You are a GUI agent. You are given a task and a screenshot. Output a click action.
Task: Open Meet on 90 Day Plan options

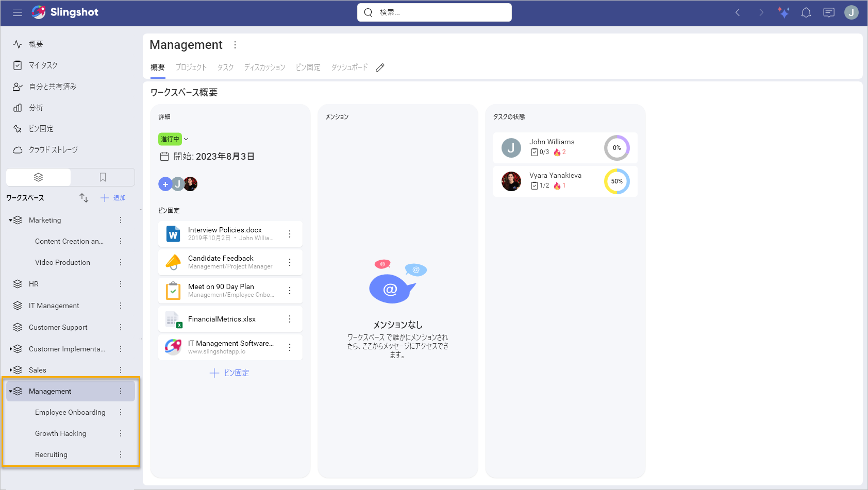point(290,291)
